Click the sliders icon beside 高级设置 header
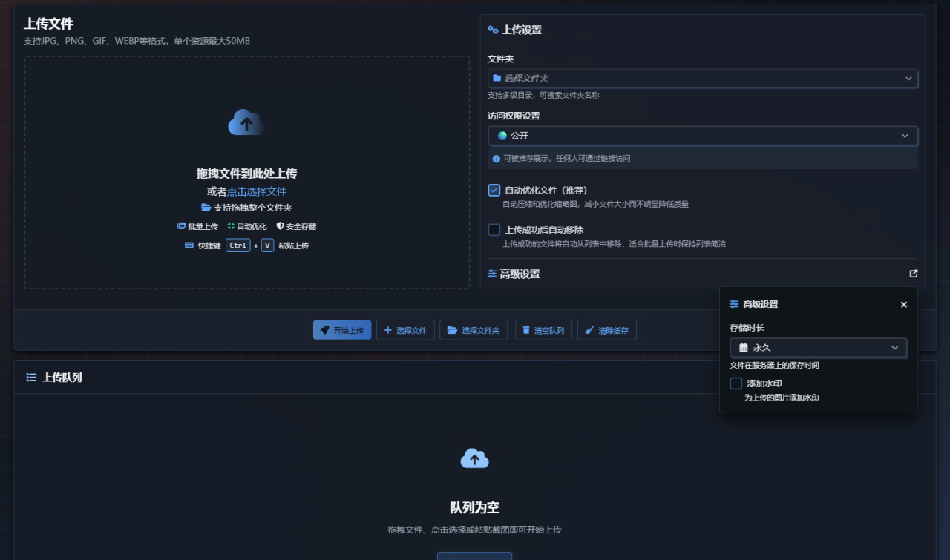 (492, 274)
